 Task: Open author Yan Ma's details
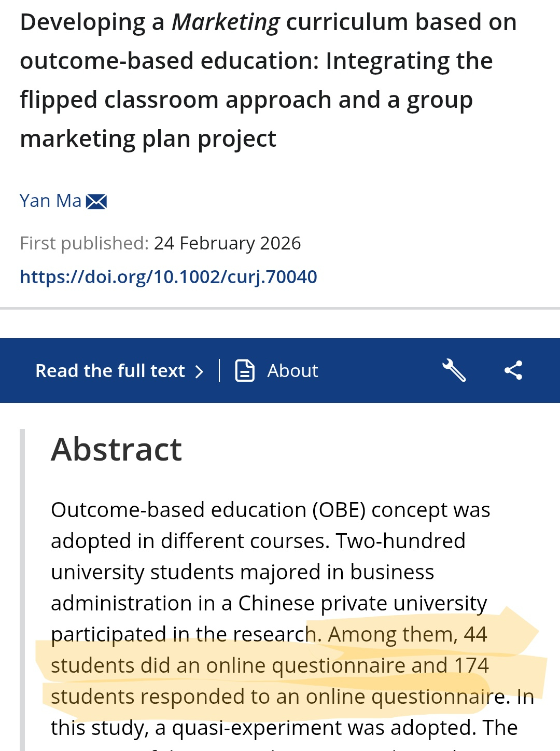coord(50,201)
